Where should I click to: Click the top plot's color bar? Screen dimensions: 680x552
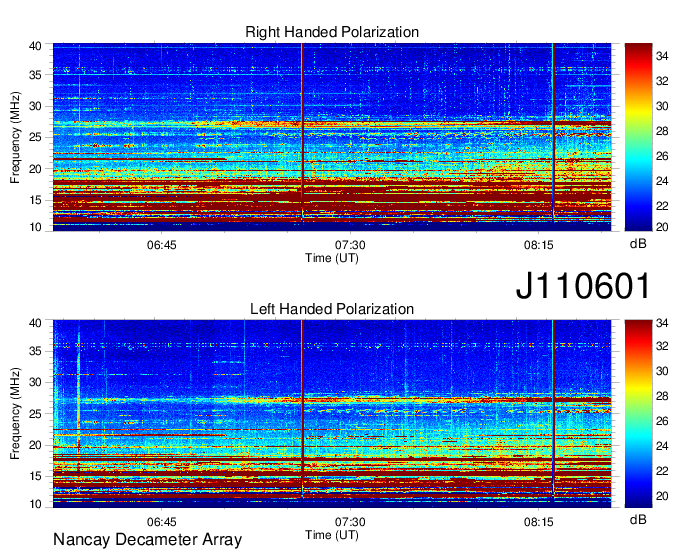638,137
